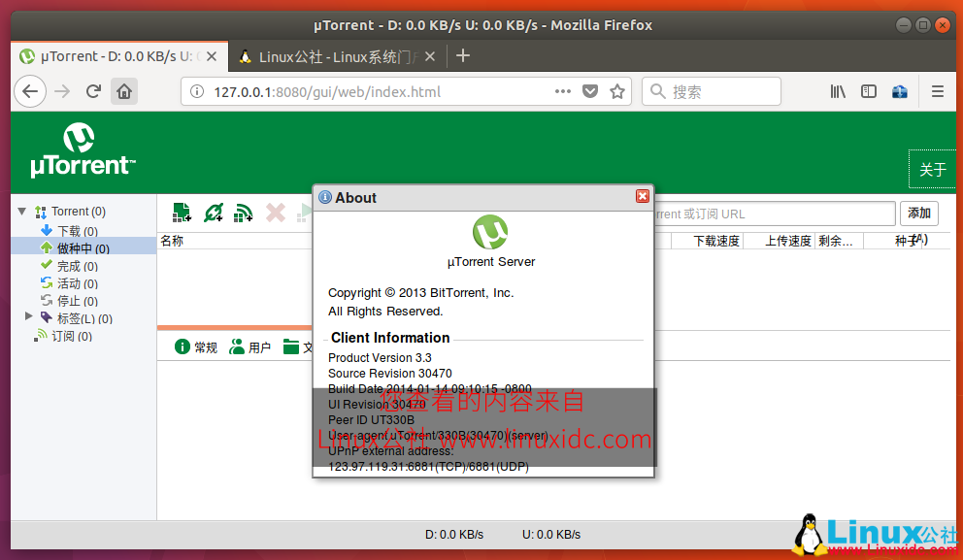Image resolution: width=963 pixels, height=560 pixels.
Task: Collapse the Torrent (0) tree arrow
Action: (22, 212)
